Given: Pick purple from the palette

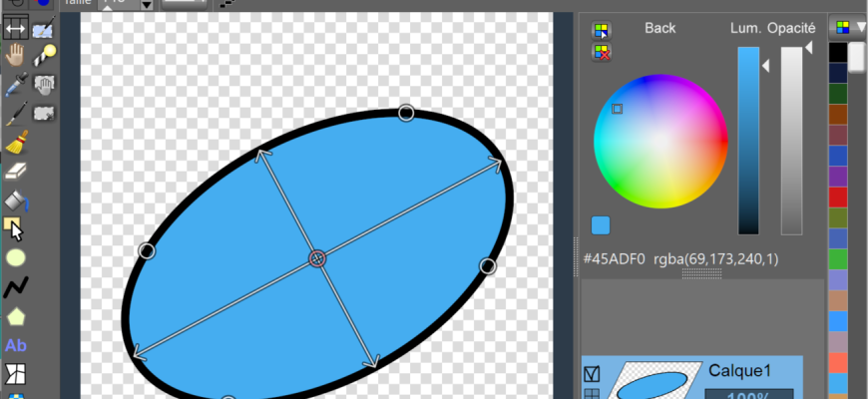Looking at the screenshot, I should coord(838,177).
